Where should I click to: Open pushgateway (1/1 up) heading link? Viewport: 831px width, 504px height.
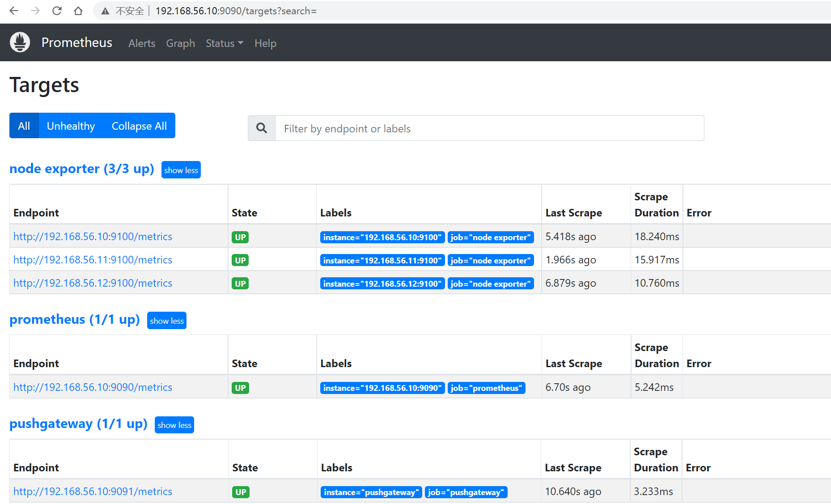[78, 424]
